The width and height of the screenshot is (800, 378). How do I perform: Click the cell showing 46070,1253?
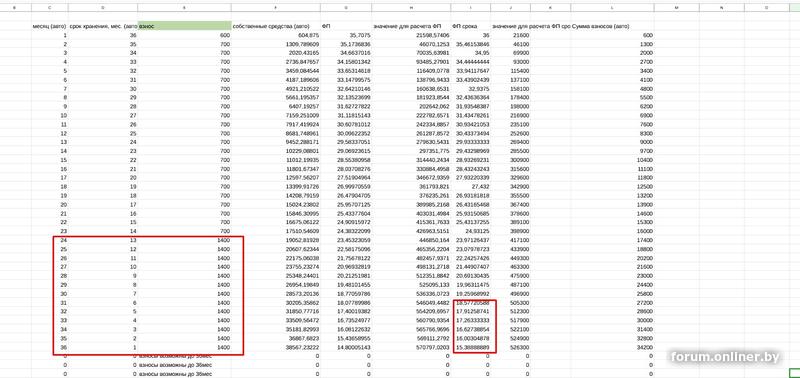coord(411,44)
